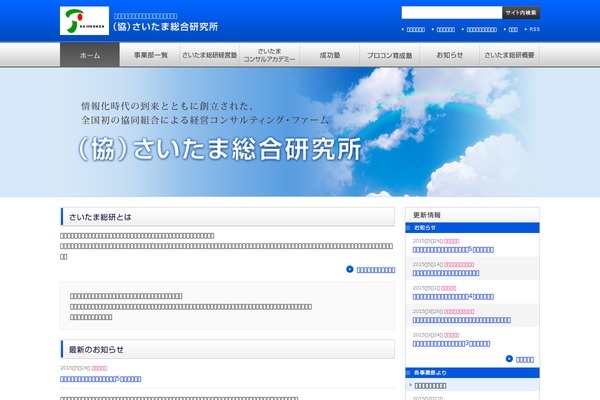Open the プロコン育成塾 navigation item
600x400 pixels.
tap(390, 55)
